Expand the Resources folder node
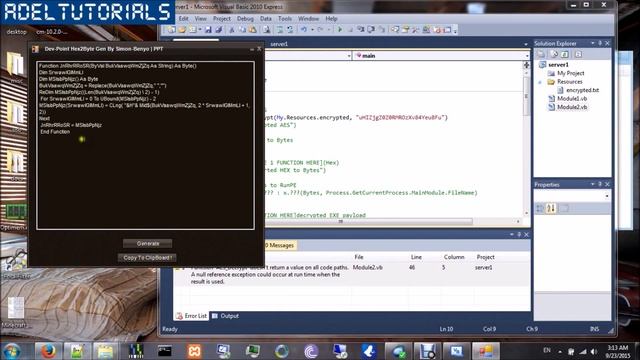 click(x=540, y=82)
